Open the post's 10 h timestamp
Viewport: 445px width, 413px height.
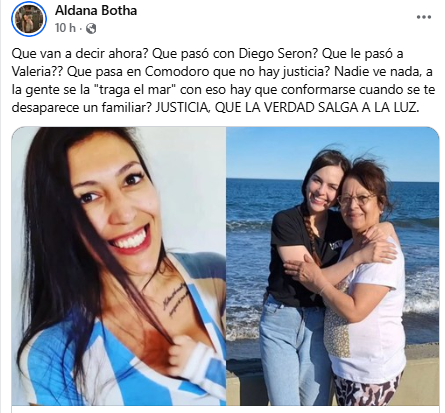click(x=65, y=28)
